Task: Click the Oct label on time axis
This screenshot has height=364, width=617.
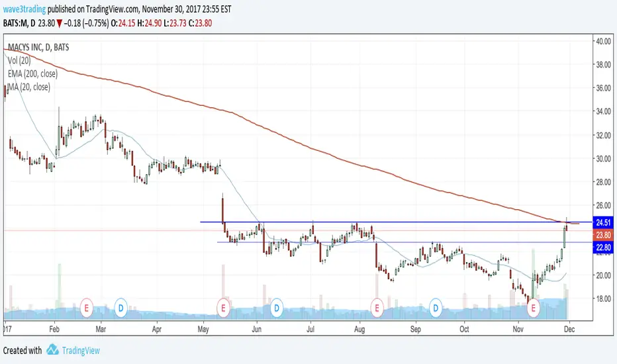Action: coord(464,329)
